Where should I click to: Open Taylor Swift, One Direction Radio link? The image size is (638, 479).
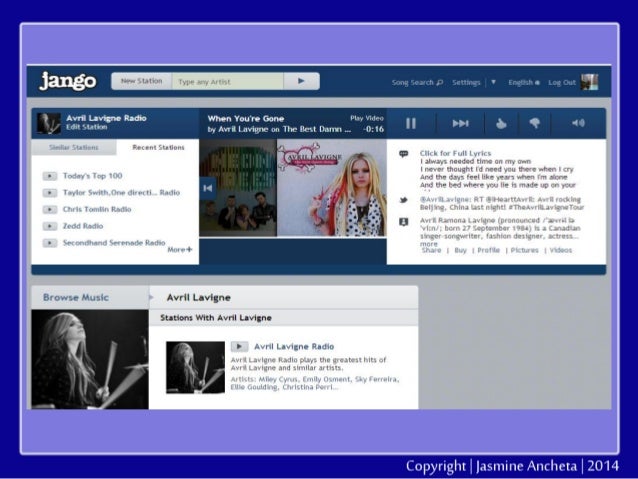(x=121, y=192)
